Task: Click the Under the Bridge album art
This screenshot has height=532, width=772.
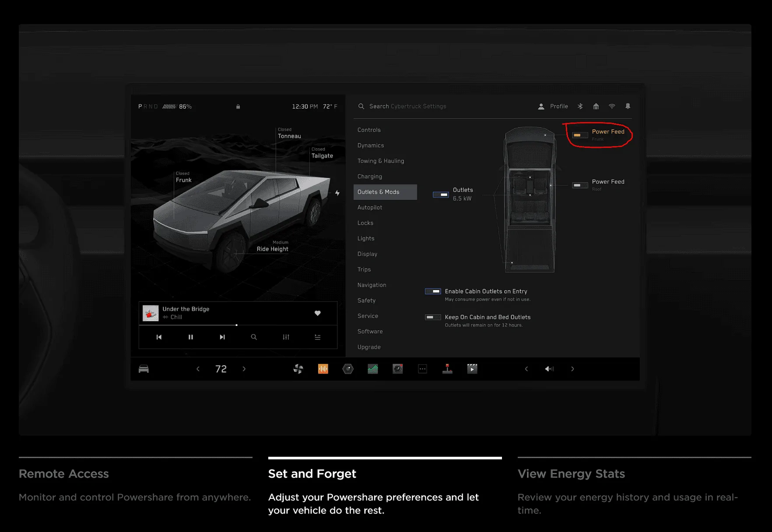Action: coord(151,313)
